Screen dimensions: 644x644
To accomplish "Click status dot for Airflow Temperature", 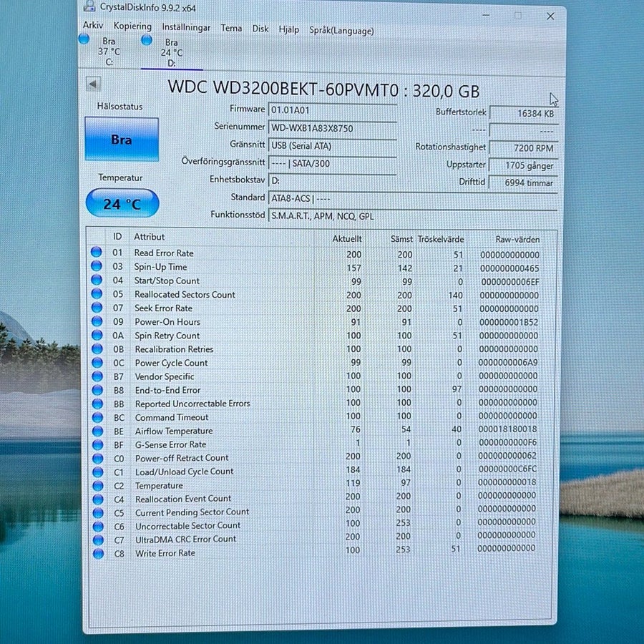I will (x=98, y=431).
